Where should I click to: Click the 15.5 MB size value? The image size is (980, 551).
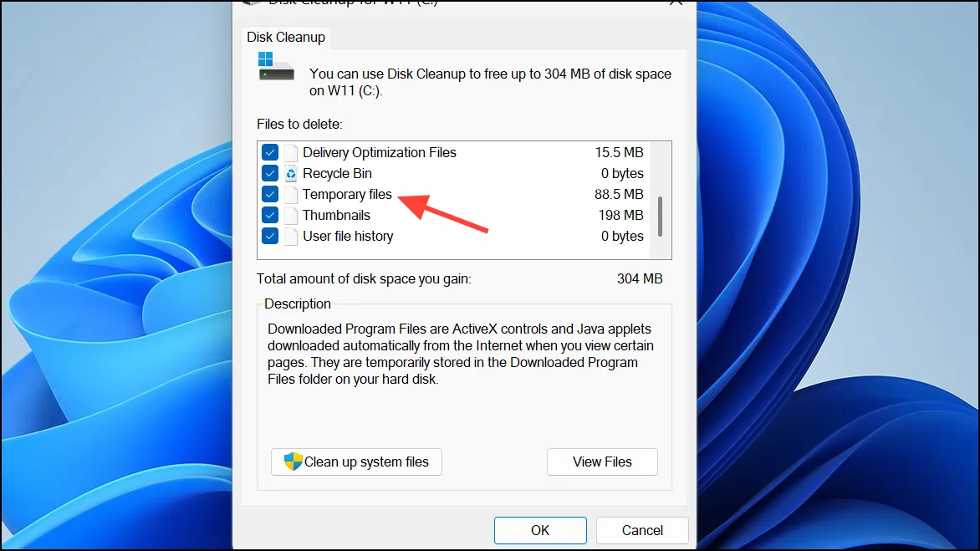[x=619, y=152]
